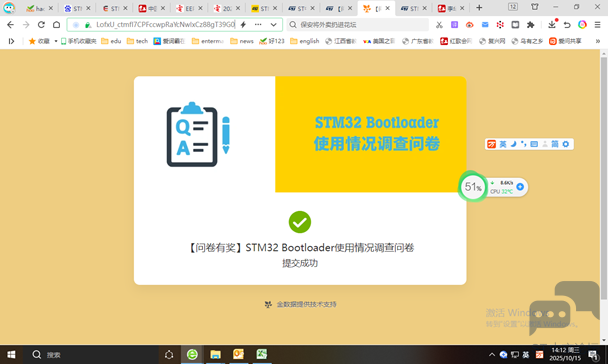Click the 51% memory accelerator ball

coord(473,187)
